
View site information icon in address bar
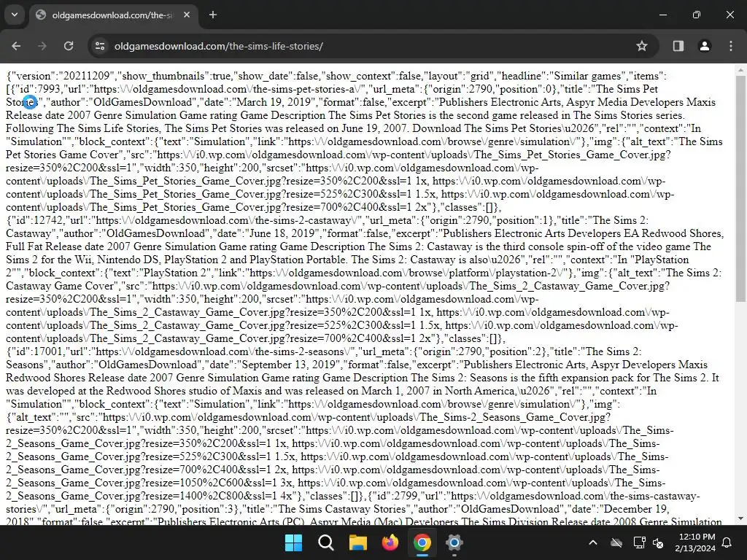(100, 46)
